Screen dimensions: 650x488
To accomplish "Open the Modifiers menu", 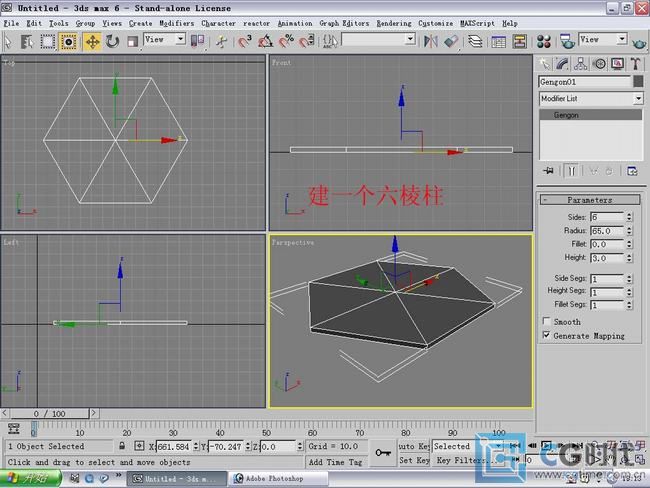I will [x=177, y=24].
